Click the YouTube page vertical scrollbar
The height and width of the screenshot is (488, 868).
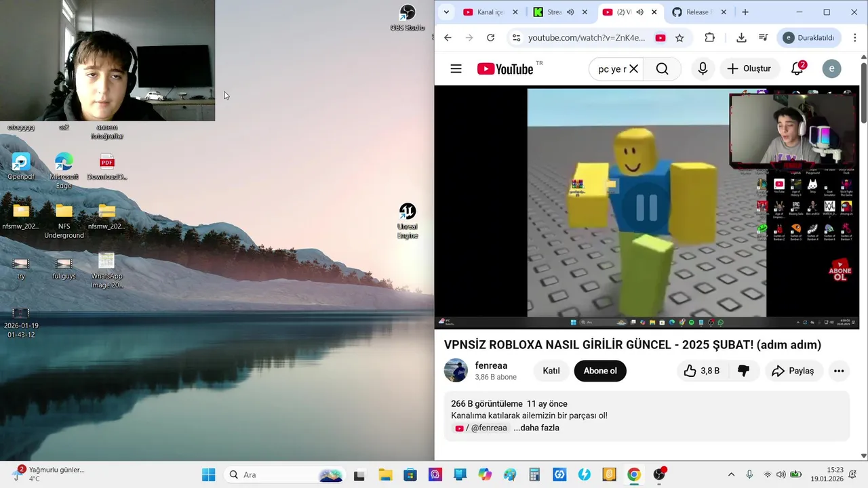coord(864,93)
